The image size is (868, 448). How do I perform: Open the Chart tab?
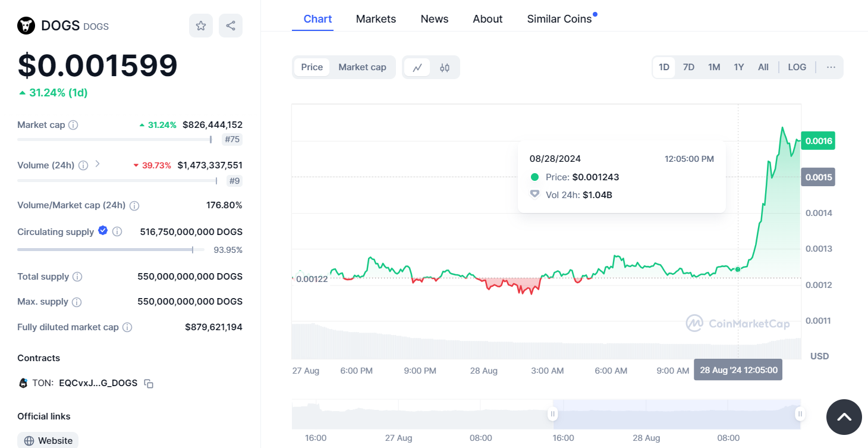318,19
